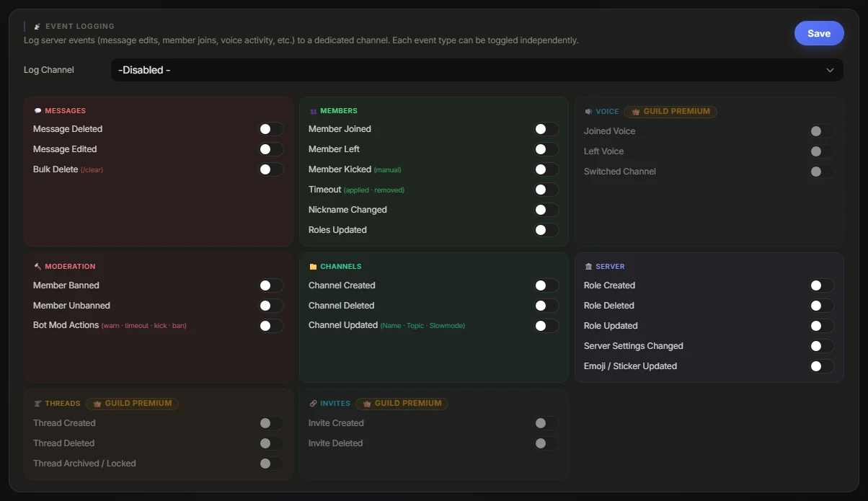This screenshot has width=868, height=501.
Task: Toggle Nickname Changed logging
Action: coord(546,210)
